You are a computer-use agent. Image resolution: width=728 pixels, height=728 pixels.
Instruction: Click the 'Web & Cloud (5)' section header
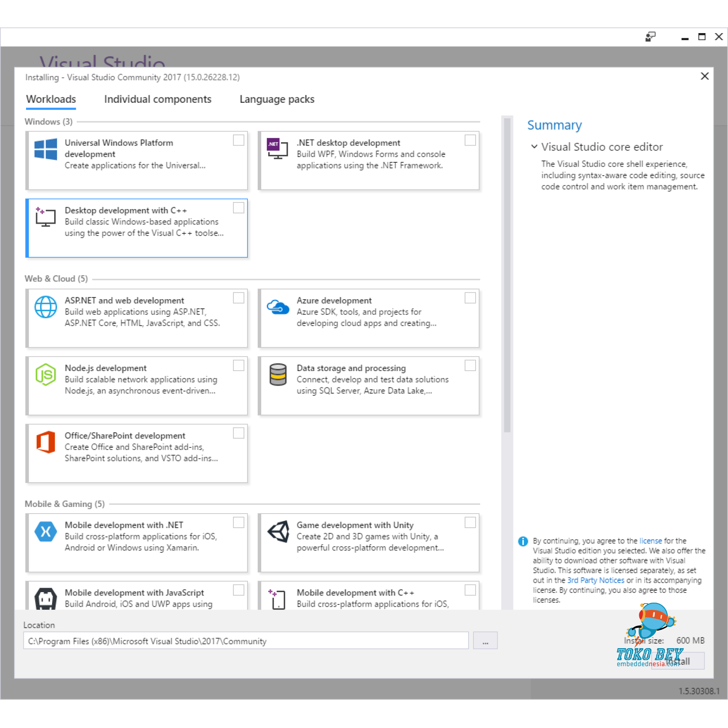[56, 279]
